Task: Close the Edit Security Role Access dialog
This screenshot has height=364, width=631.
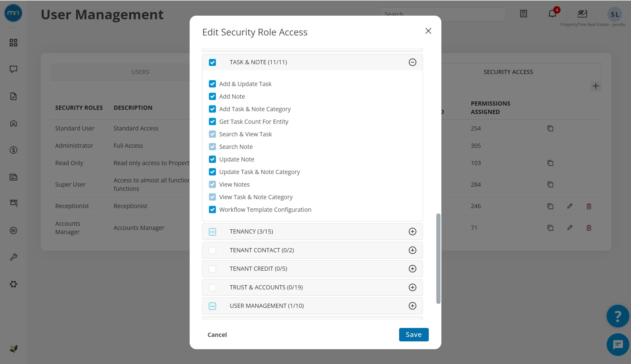Action: (x=428, y=31)
